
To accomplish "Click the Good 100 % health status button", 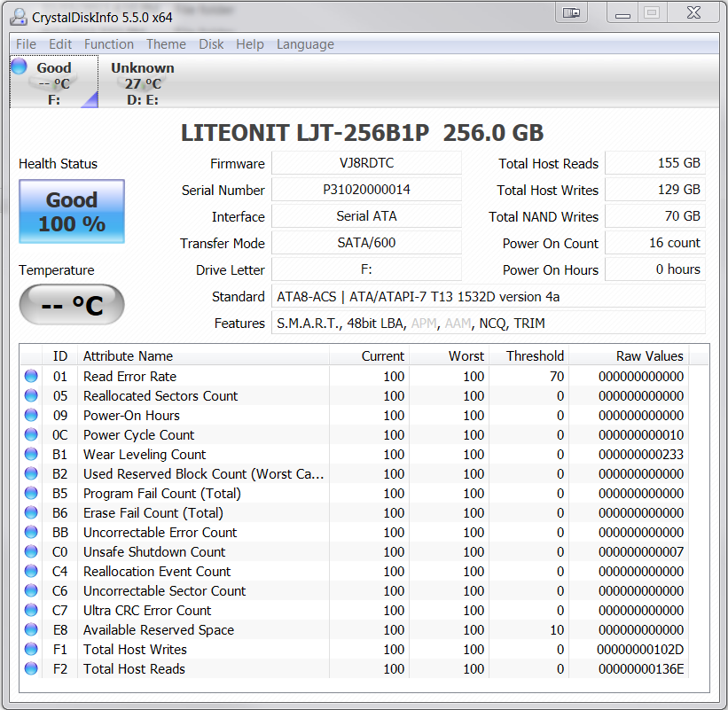I will coord(72,212).
